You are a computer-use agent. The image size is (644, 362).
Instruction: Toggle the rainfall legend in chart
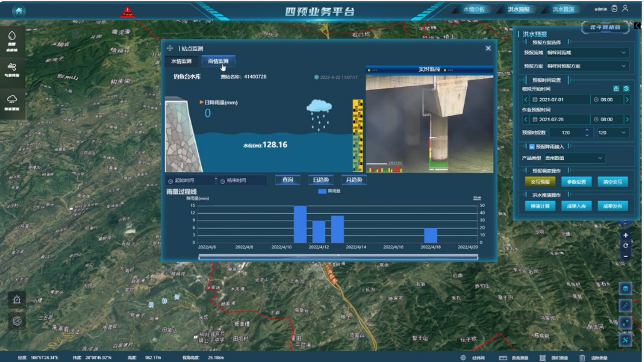point(330,191)
